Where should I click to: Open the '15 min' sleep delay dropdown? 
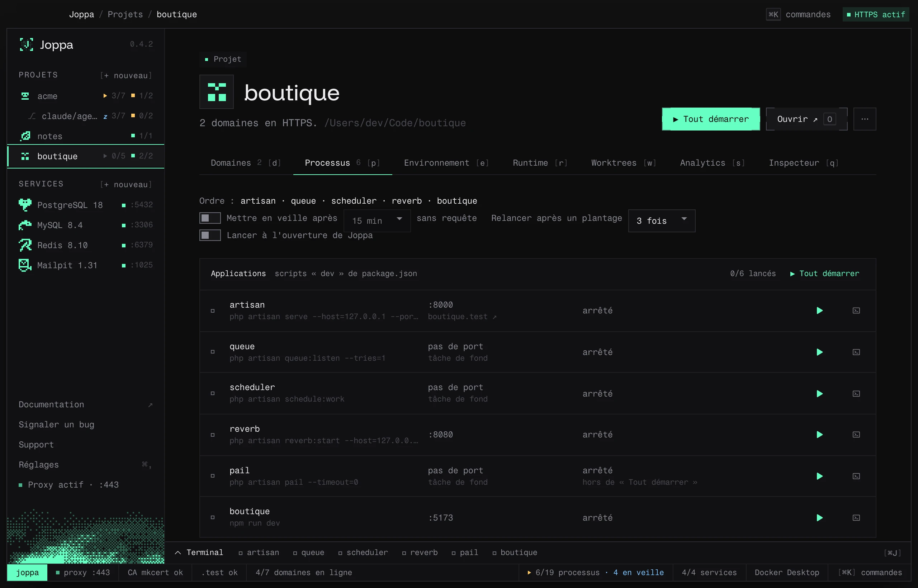(x=377, y=221)
